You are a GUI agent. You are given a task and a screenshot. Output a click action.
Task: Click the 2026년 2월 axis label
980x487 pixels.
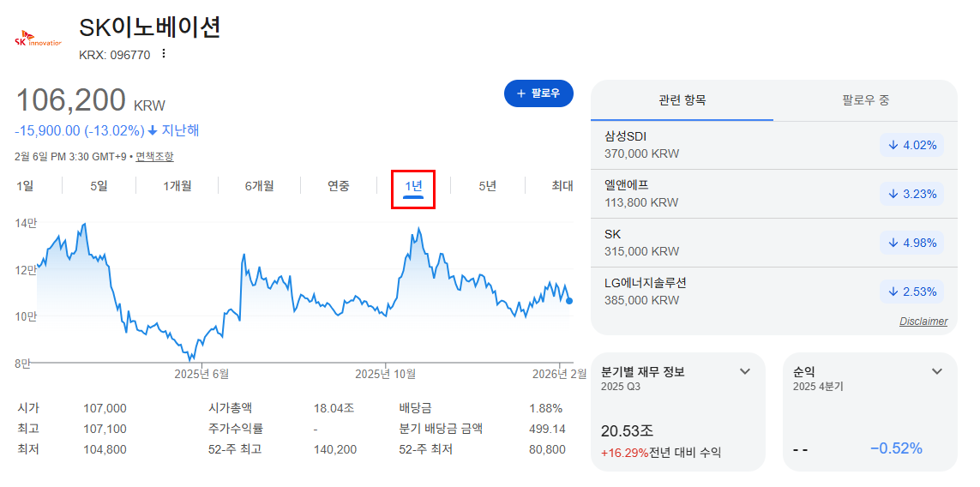(558, 374)
